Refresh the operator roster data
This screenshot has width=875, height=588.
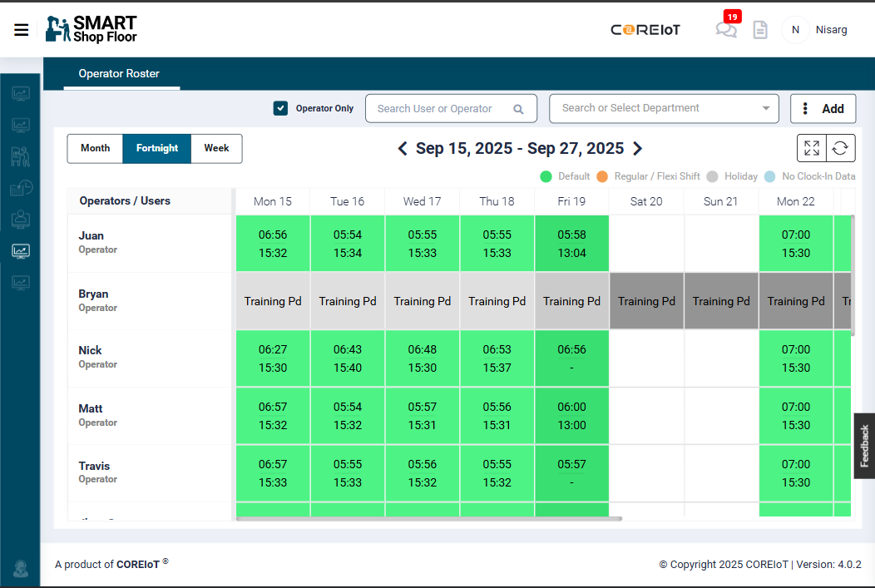click(841, 149)
